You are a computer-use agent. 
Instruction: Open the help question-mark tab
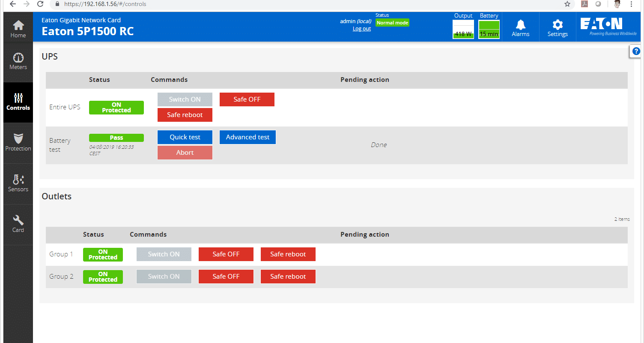click(636, 51)
